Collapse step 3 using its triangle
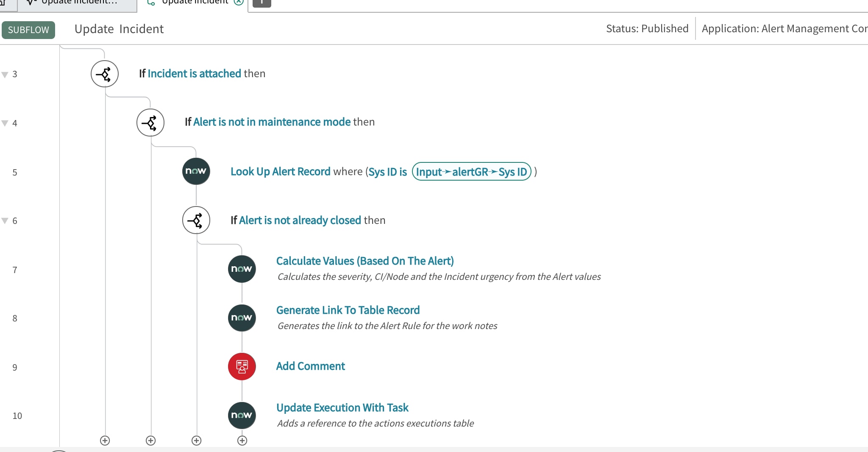Screen dimensions: 868x452 5,75
